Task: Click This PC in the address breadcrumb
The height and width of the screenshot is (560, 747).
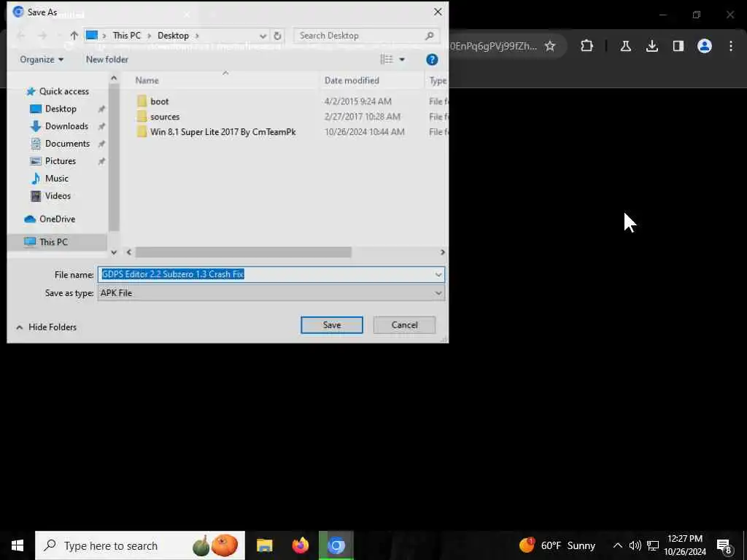Action: click(127, 36)
